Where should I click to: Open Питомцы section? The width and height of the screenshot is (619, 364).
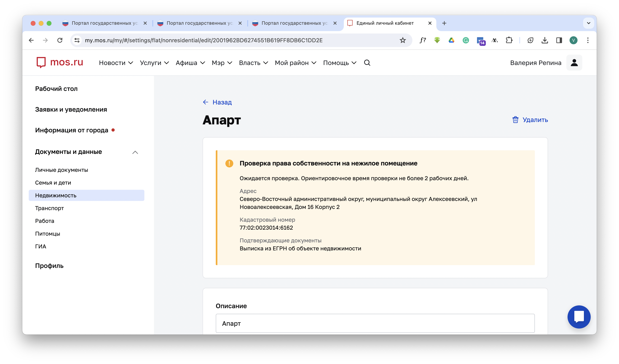pos(47,234)
